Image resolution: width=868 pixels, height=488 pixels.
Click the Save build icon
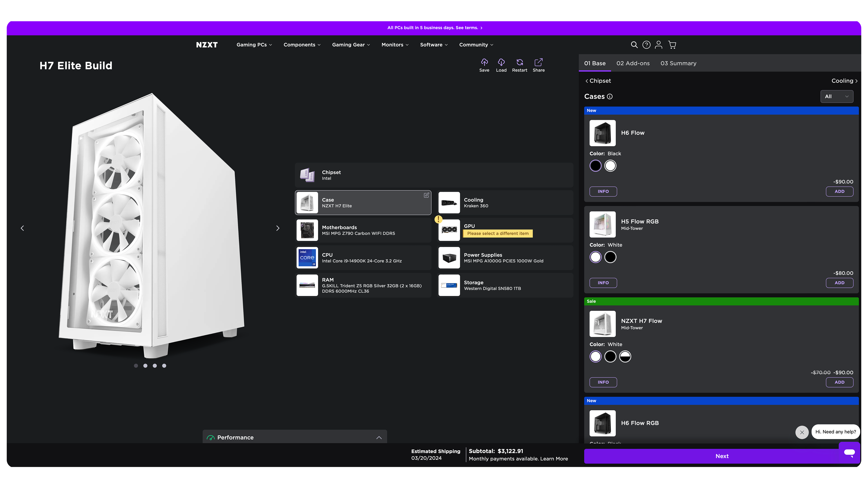484,63
